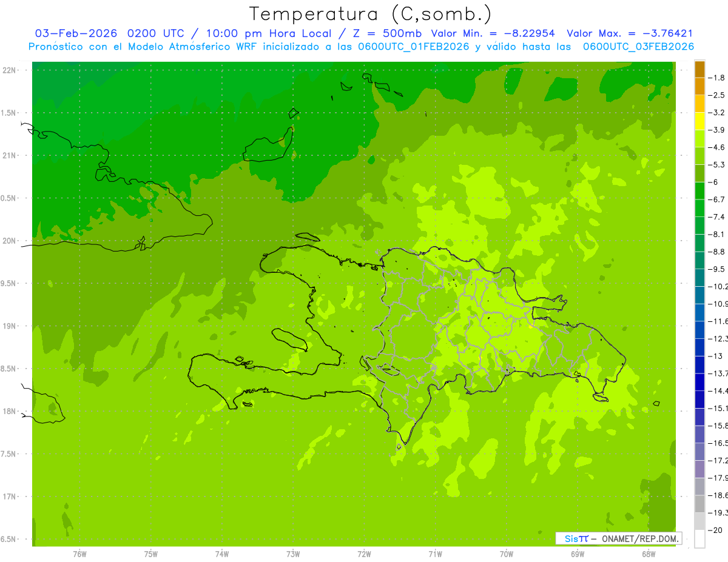Click the 'Valor Max. = -3.76421' readout
Screen dimensions: 728x562
[629, 33]
